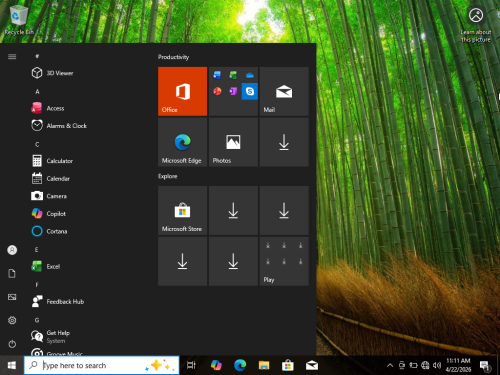Open the Microsoft Store tile

[x=182, y=211]
